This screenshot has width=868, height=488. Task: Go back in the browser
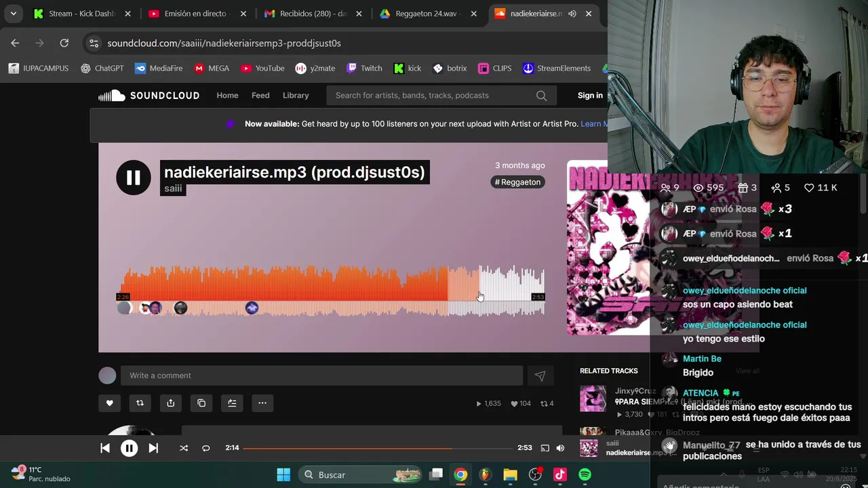point(15,43)
